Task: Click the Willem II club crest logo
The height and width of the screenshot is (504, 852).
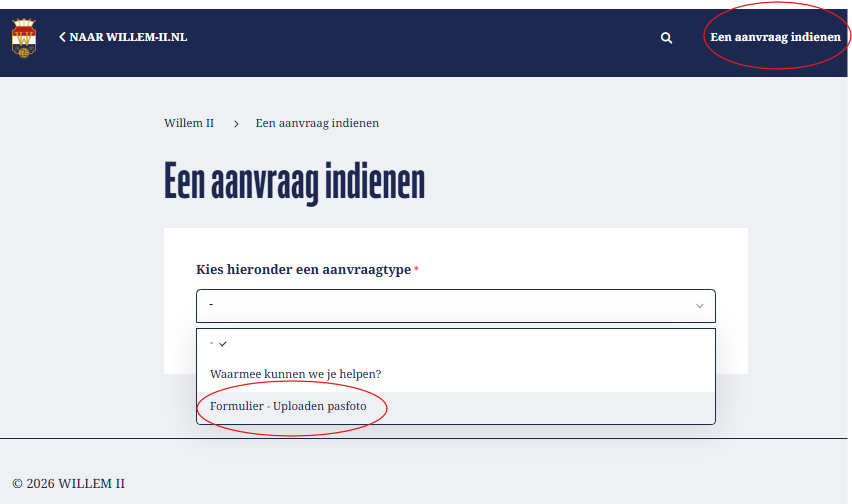Action: 24,38
